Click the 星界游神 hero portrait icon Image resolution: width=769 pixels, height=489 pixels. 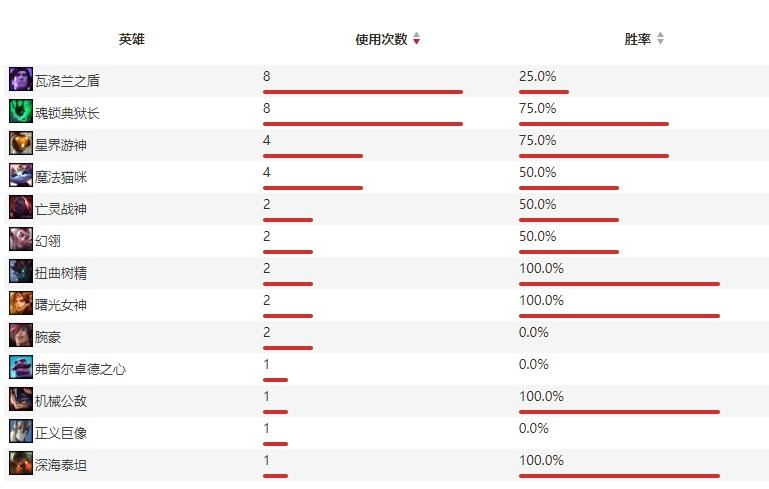coord(21,144)
